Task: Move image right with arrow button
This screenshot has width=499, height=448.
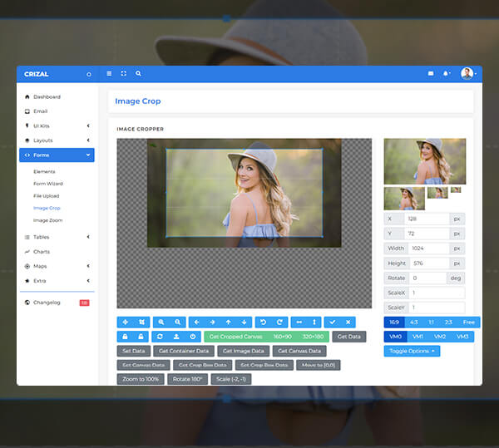Action: (x=212, y=322)
